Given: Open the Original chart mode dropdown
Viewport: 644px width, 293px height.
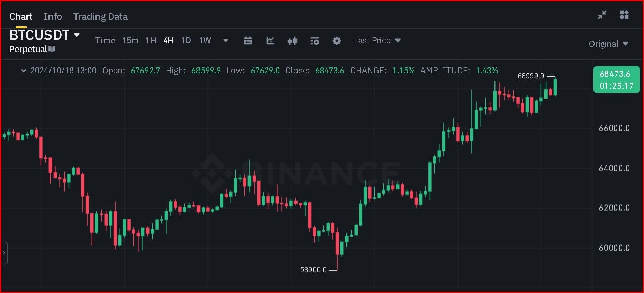Looking at the screenshot, I should (x=609, y=44).
